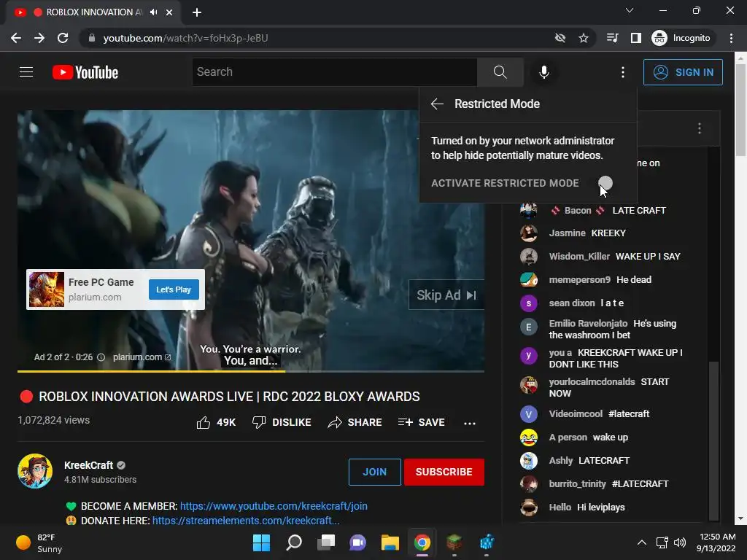Click the address bar URL
The image size is (747, 560).
pyautogui.click(x=186, y=38)
